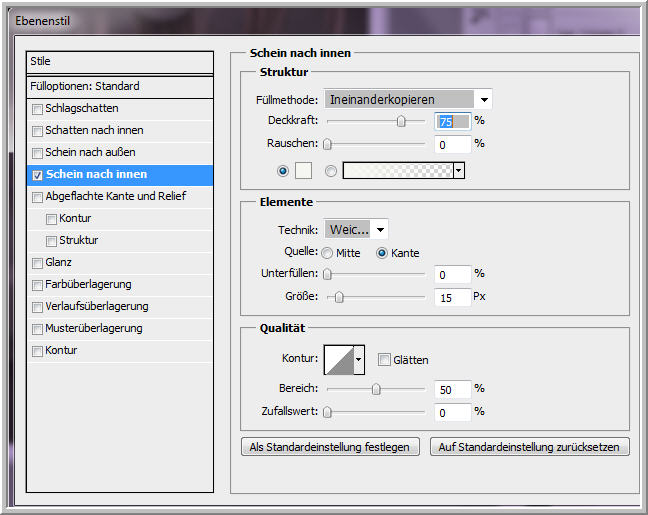Click the Rauschen value field
This screenshot has height=515, width=648.
453,145
